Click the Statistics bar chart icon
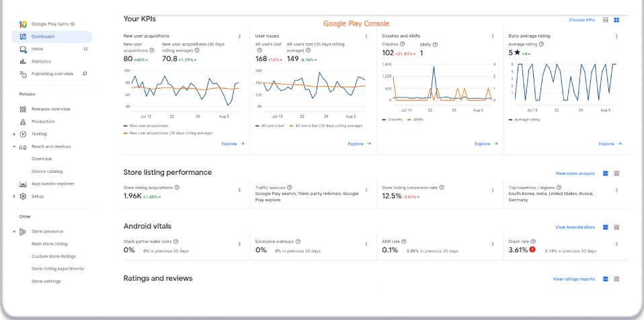Viewport: 644px width, 320px height. point(23,62)
